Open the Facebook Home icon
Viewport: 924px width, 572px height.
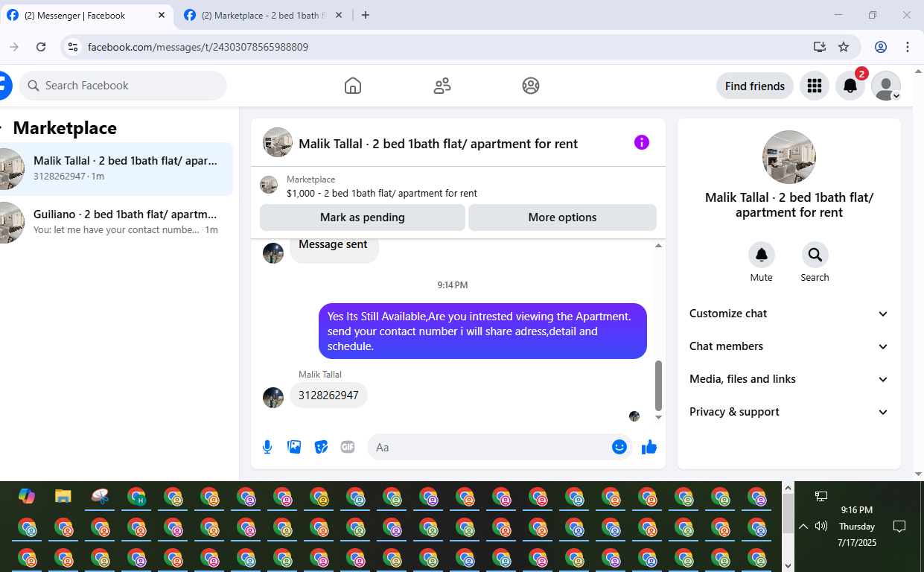pos(353,86)
